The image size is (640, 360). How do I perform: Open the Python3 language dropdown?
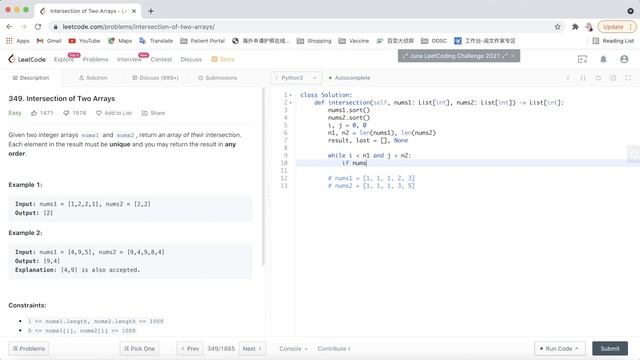(296, 78)
